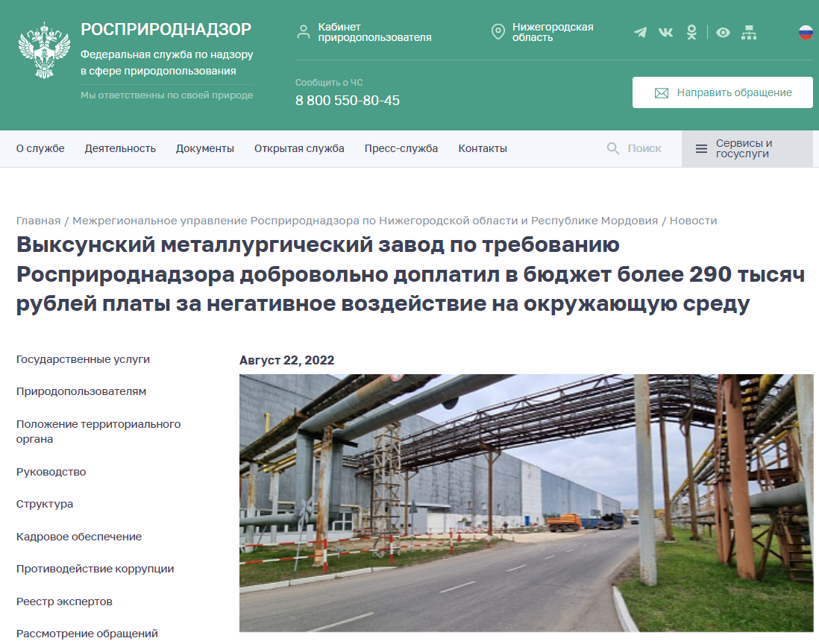819x644 pixels.
Task: Click the Rosprirodnadzor eagle emblem logo
Action: pos(44,51)
